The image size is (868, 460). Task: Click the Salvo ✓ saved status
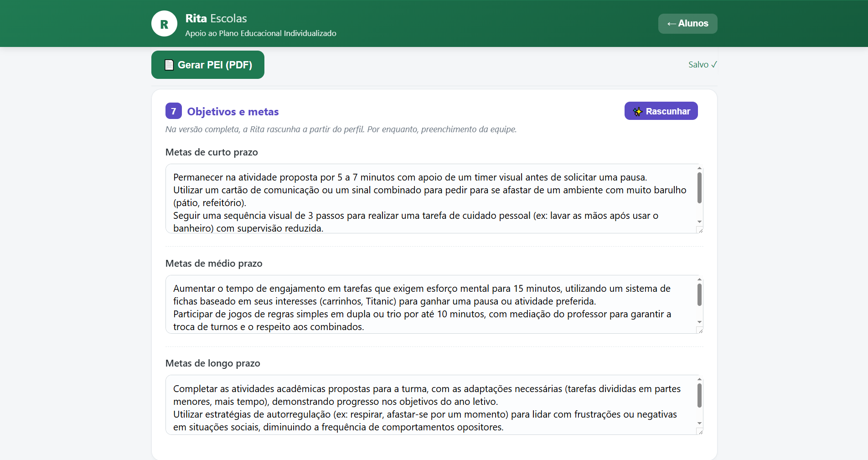(703, 64)
